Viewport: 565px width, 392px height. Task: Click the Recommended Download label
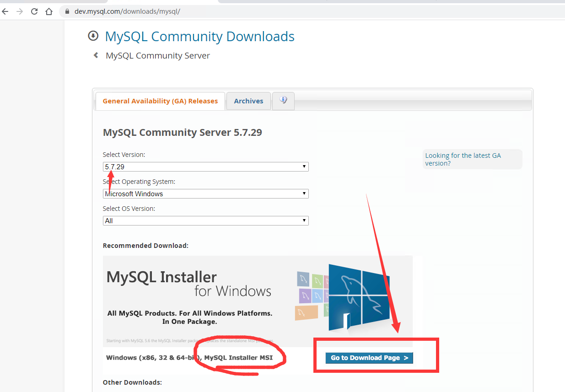[x=145, y=246]
